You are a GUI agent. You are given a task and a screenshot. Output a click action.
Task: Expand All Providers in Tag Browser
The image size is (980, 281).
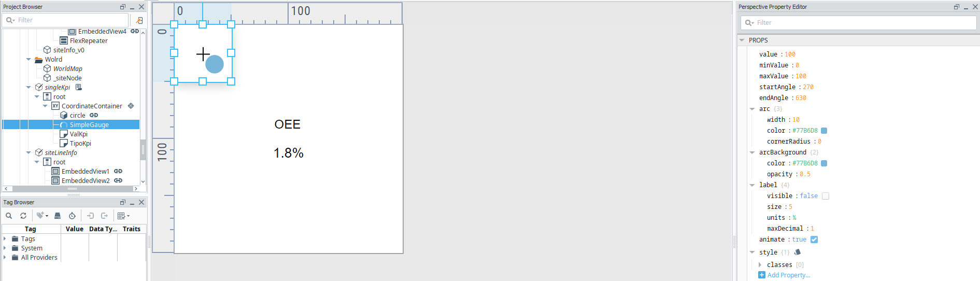pyautogui.click(x=5, y=258)
